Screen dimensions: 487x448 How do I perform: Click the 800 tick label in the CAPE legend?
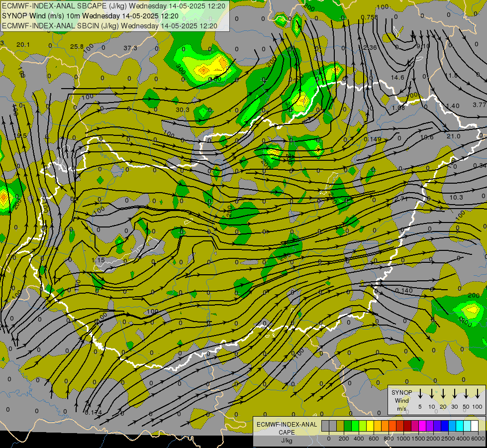tap(389, 439)
